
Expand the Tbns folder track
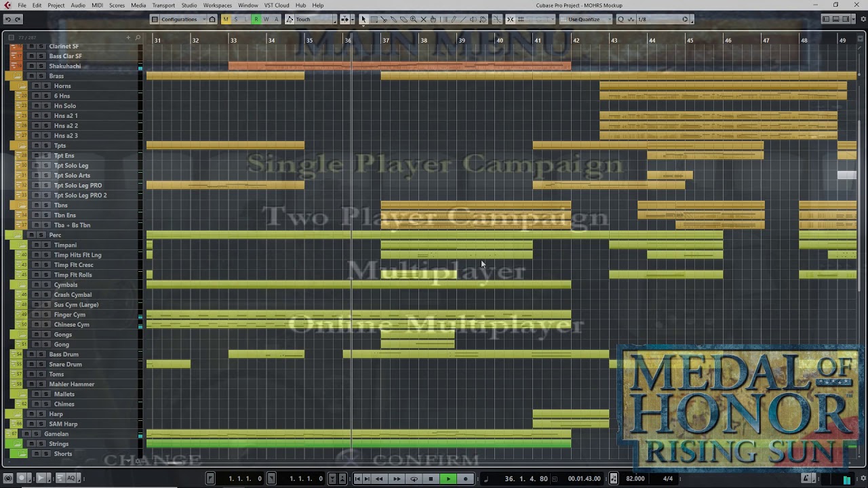22,205
